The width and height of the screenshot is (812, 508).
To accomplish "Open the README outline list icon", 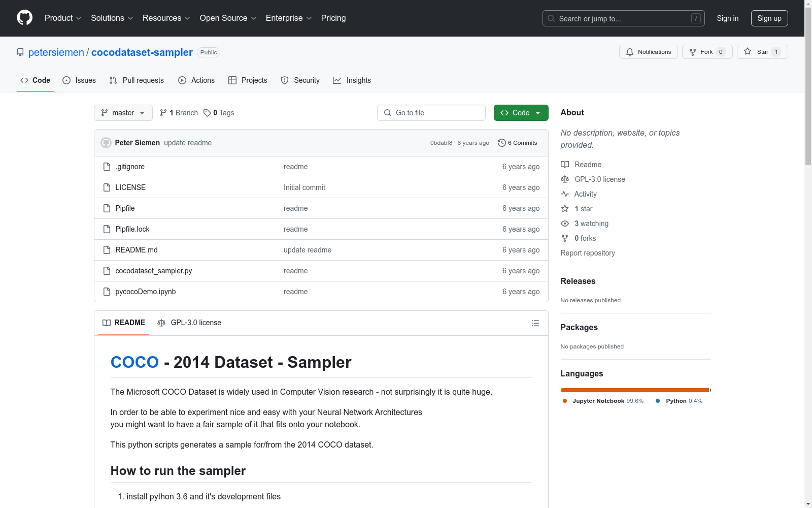I will tap(535, 323).
